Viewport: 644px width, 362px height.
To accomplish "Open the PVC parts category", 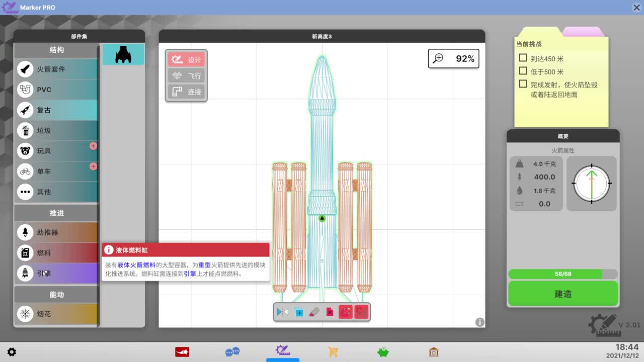I will 56,89.
